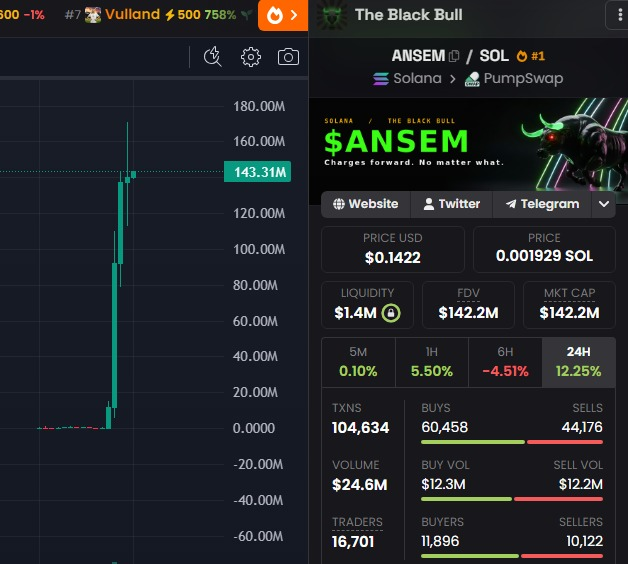Click the BUYERS count 11,896

tap(440, 542)
